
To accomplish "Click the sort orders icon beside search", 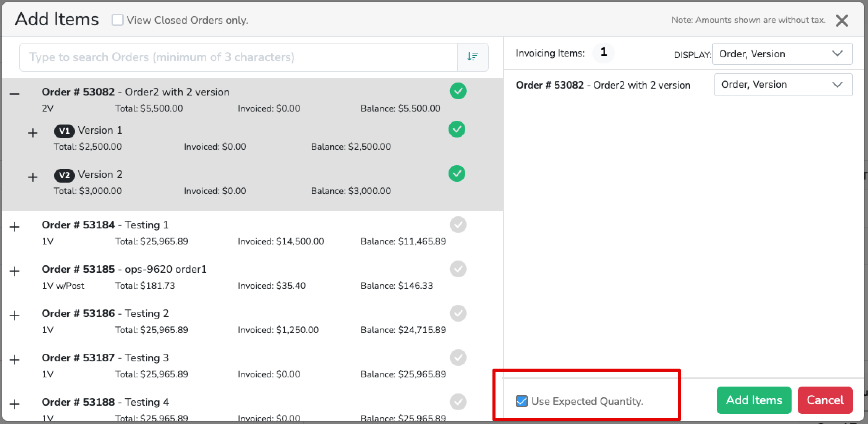I will click(473, 57).
